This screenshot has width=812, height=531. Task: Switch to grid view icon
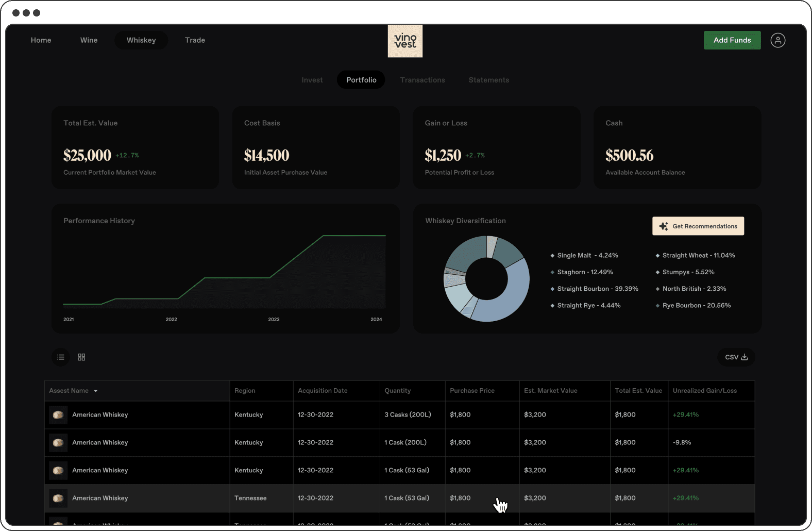(x=81, y=357)
